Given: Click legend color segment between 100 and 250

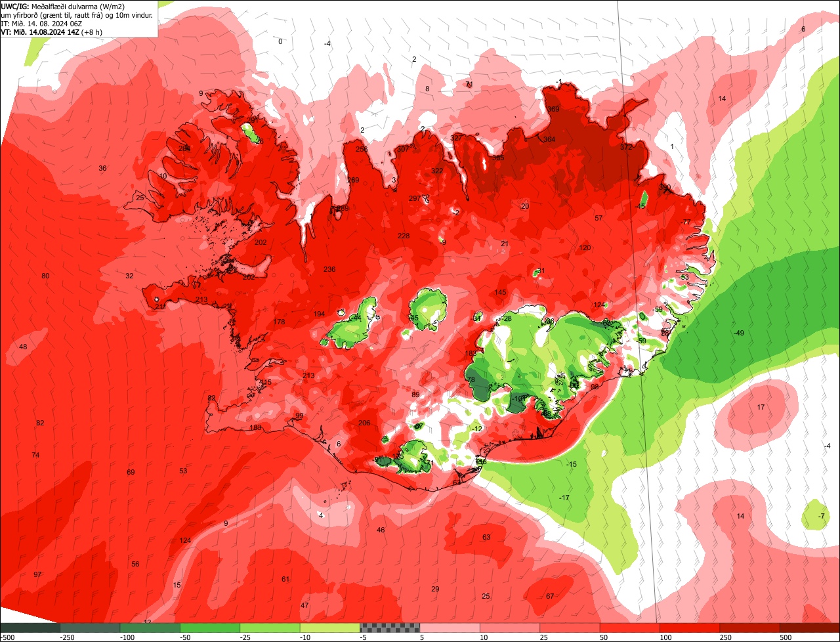Looking at the screenshot, I should click(690, 628).
